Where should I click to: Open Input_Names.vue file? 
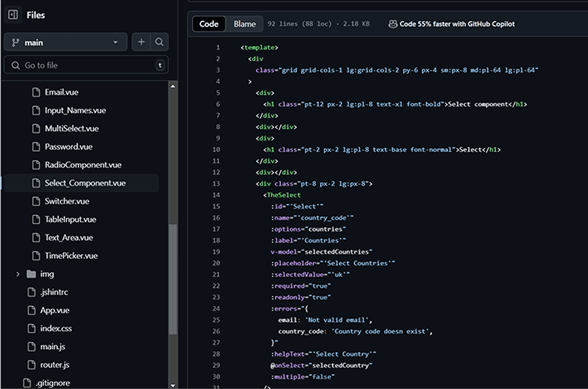pyautogui.click(x=75, y=110)
